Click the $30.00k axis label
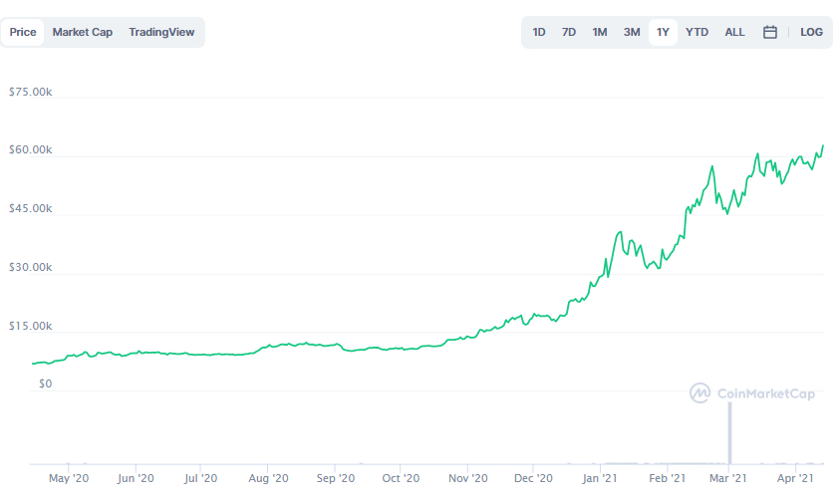Screen dimensions: 834x504 click(30, 267)
